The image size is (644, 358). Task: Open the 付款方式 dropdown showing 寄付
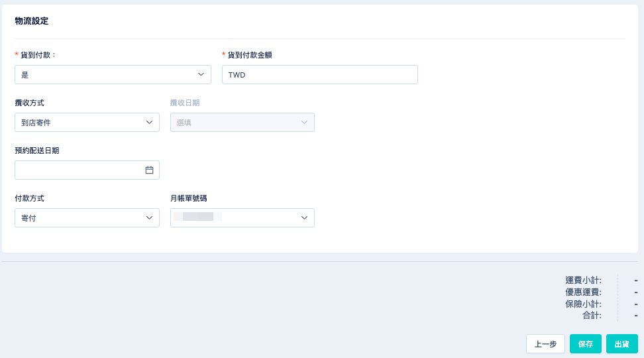pos(87,218)
